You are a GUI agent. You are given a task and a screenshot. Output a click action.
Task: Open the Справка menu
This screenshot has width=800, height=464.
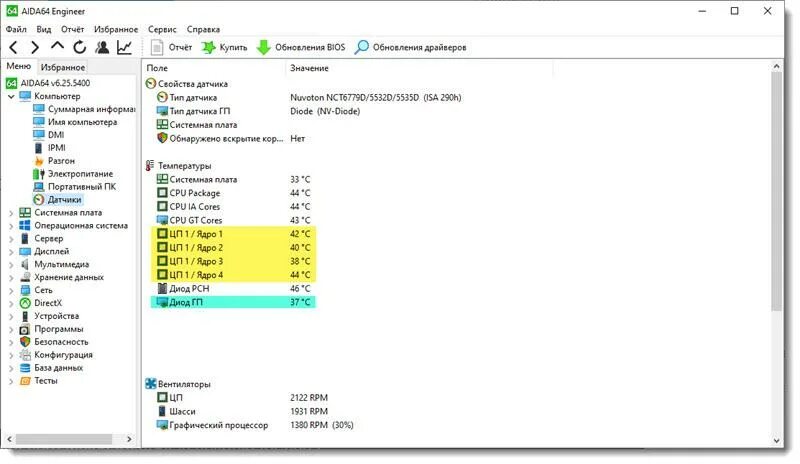203,29
